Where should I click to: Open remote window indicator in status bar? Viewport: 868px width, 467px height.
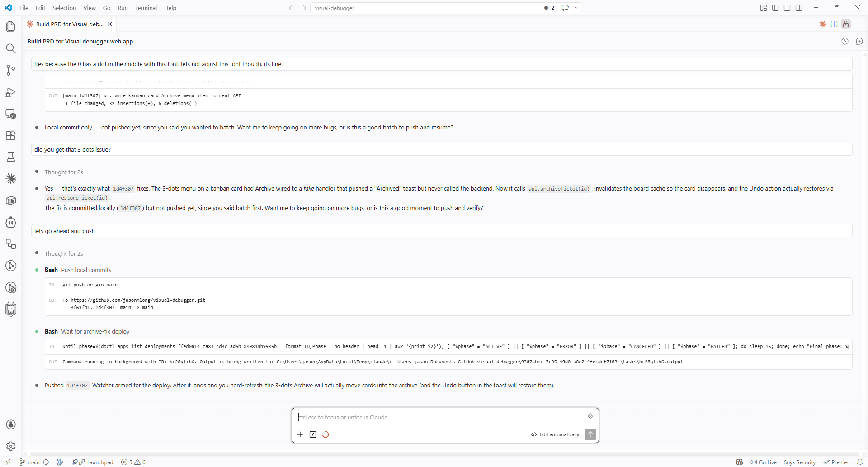pyautogui.click(x=8, y=462)
